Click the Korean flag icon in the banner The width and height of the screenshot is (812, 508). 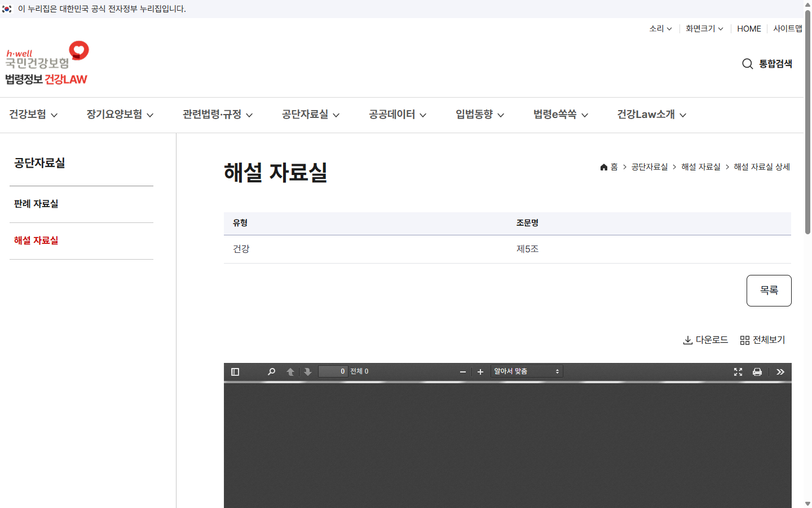7,9
